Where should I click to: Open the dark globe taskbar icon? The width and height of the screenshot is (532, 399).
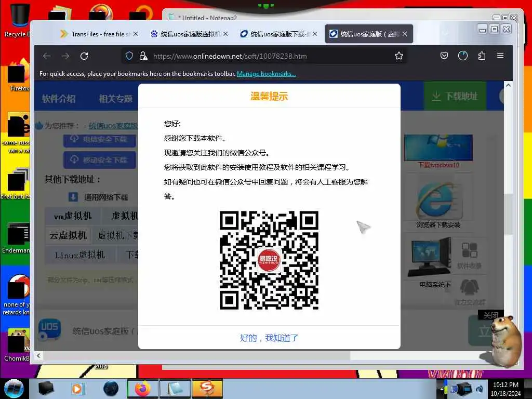111,389
